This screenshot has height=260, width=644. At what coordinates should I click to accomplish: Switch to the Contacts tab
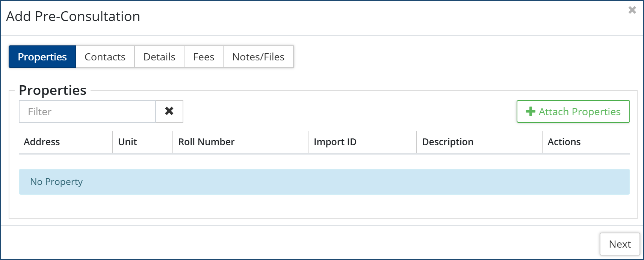[x=105, y=57]
